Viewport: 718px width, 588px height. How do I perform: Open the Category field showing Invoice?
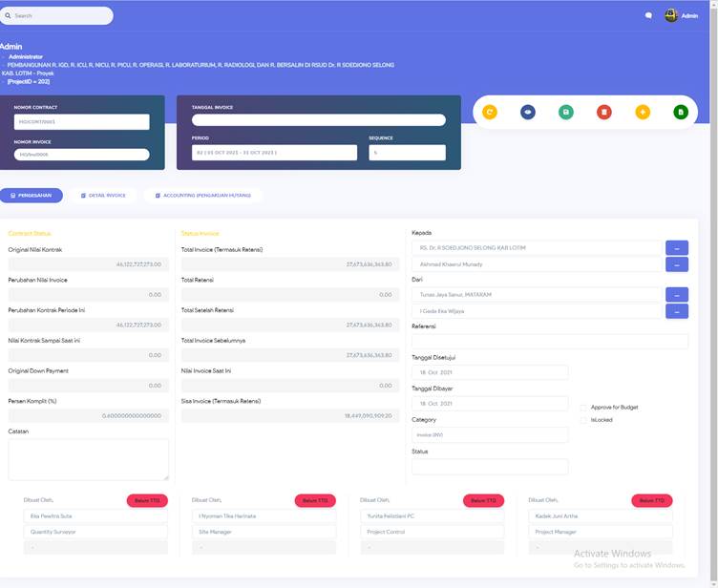(x=490, y=435)
